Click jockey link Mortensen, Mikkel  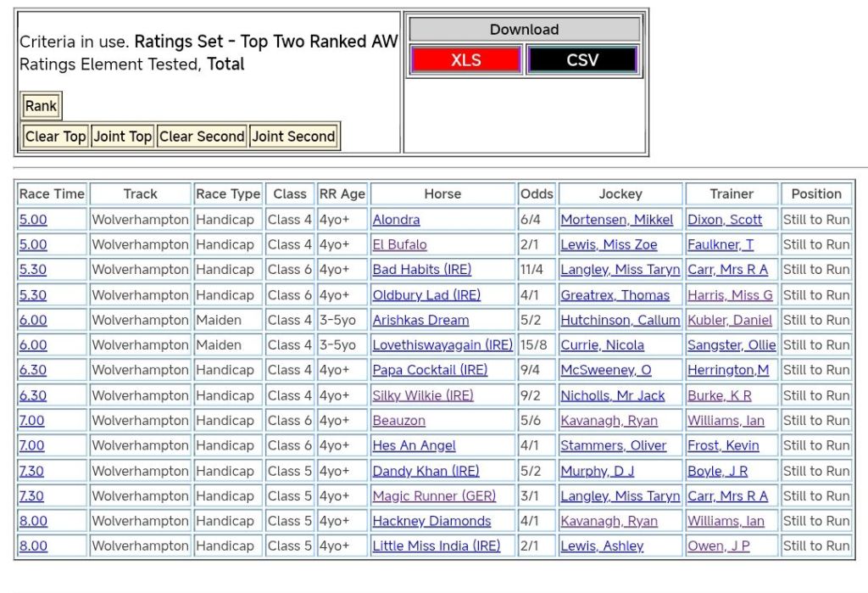point(616,220)
